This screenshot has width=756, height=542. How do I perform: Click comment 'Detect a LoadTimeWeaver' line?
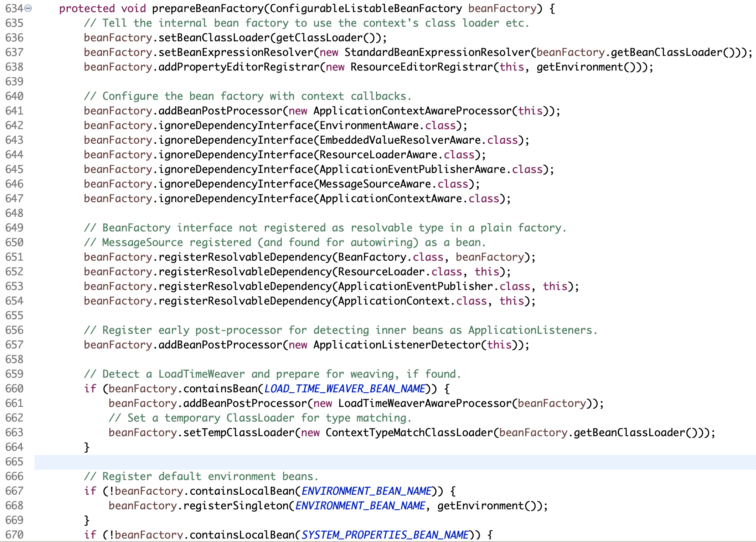[273, 374]
